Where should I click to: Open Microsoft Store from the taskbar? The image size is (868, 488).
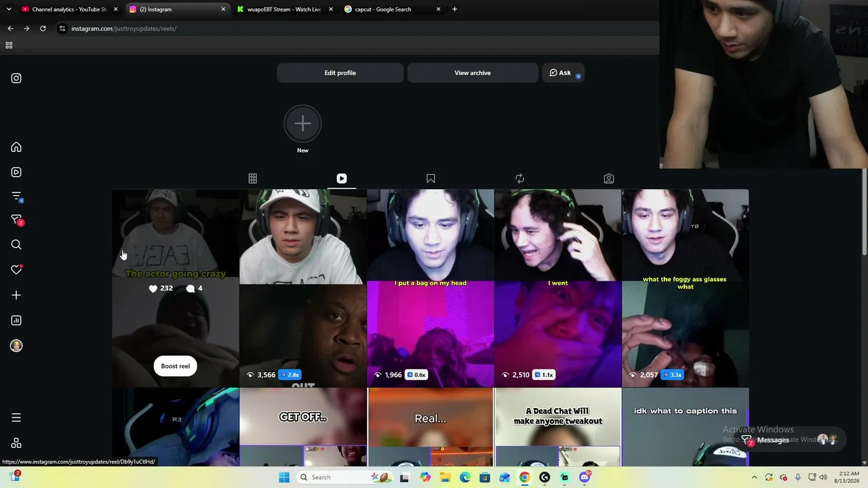(484, 477)
